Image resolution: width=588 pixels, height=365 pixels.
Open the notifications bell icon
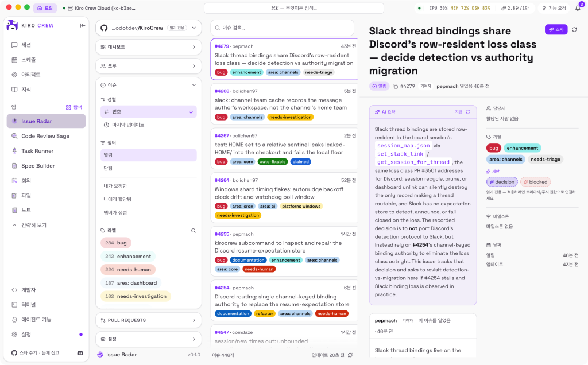click(578, 8)
